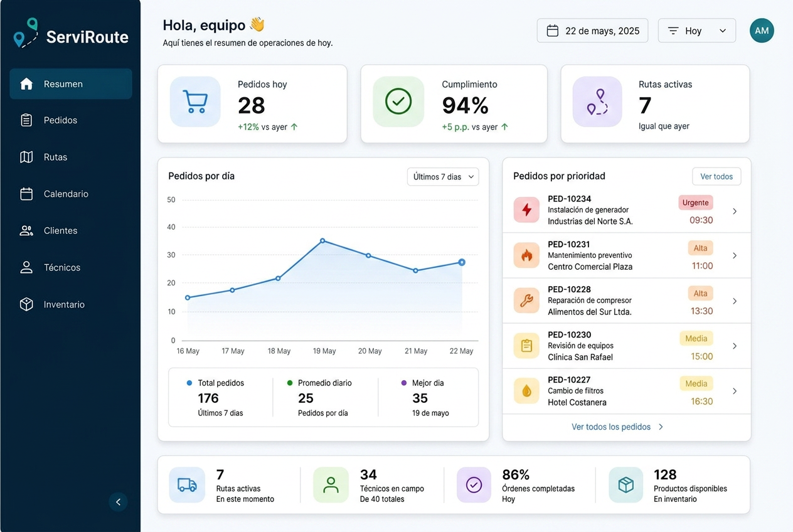Click client name Alimentos del Sur Ltda.
The image size is (793, 532).
pos(590,312)
